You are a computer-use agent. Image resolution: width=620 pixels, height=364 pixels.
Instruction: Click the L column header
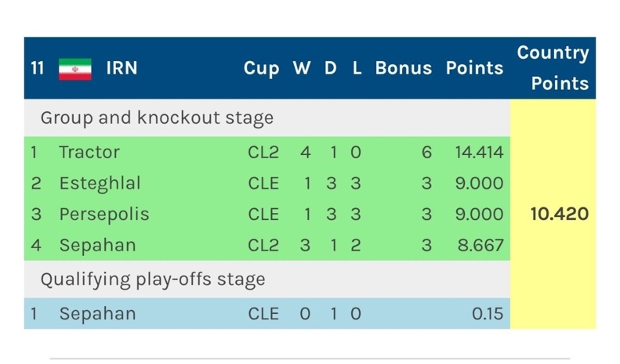tap(357, 68)
